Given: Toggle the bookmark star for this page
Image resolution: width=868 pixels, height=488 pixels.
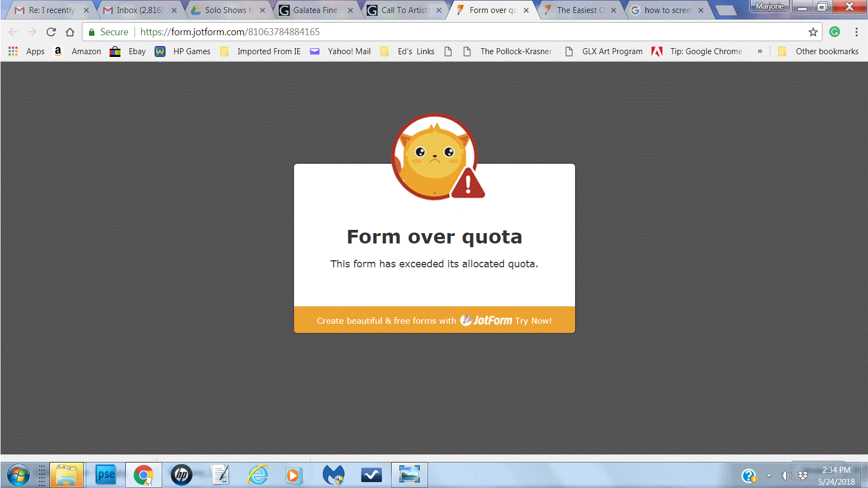Looking at the screenshot, I should [x=814, y=32].
